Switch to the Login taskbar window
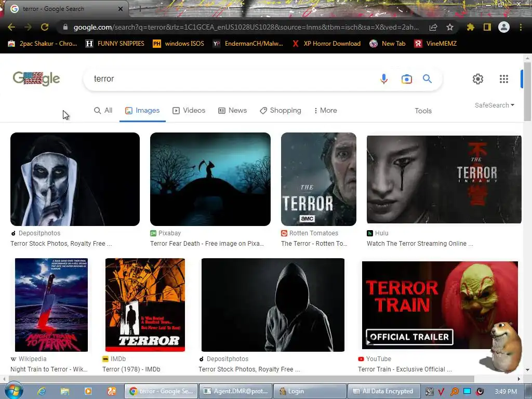This screenshot has width=532, height=399. pos(310,391)
